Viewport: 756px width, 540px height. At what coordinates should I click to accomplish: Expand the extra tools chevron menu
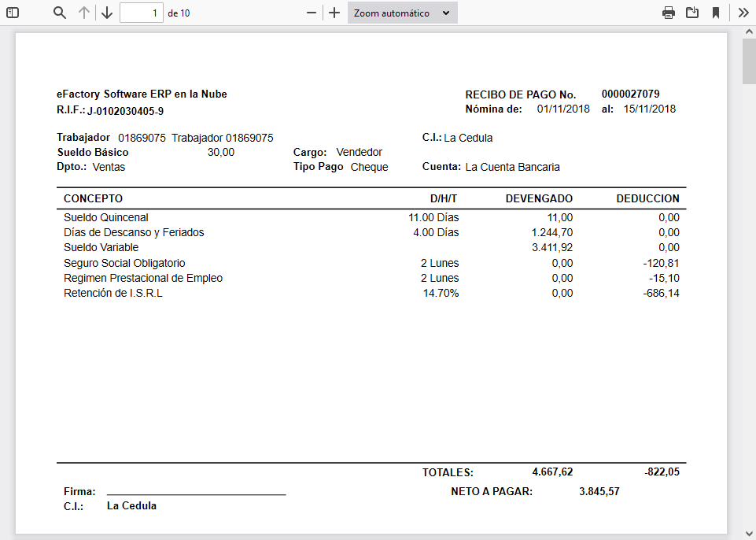pyautogui.click(x=742, y=13)
